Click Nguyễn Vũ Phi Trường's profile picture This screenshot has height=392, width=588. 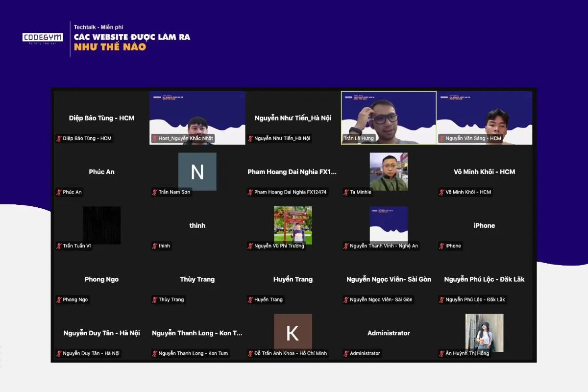tap(293, 225)
